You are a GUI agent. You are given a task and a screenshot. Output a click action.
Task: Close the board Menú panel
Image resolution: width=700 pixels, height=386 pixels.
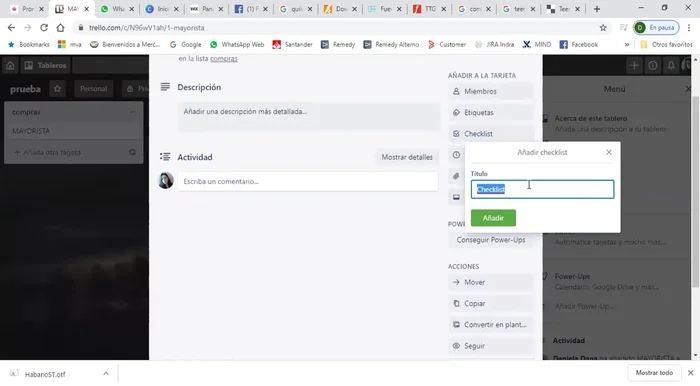(x=688, y=89)
